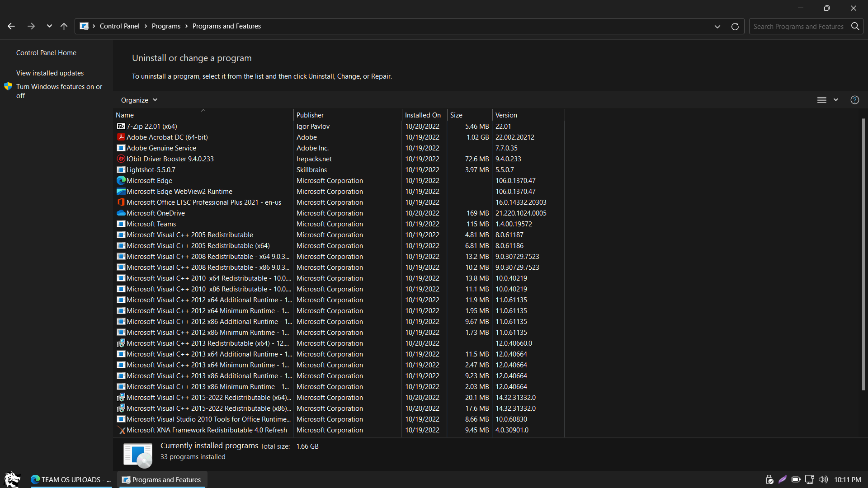The image size is (868, 488).
Task: Click the Back navigation arrow
Action: click(11, 26)
